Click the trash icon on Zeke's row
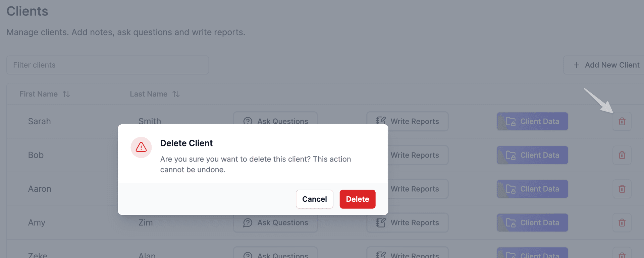The height and width of the screenshot is (258, 644). pyautogui.click(x=622, y=255)
